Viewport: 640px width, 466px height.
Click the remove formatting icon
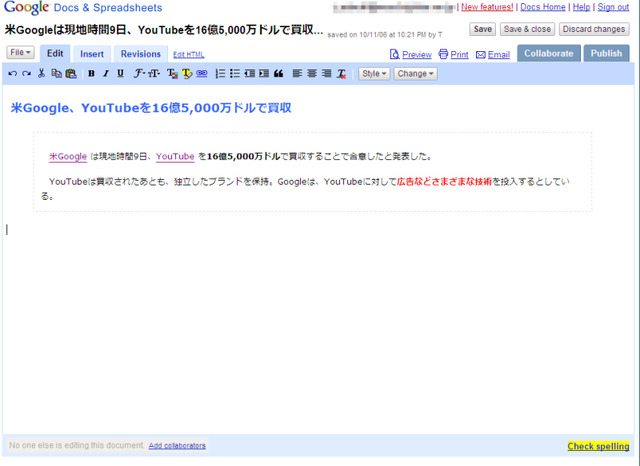[x=341, y=73]
